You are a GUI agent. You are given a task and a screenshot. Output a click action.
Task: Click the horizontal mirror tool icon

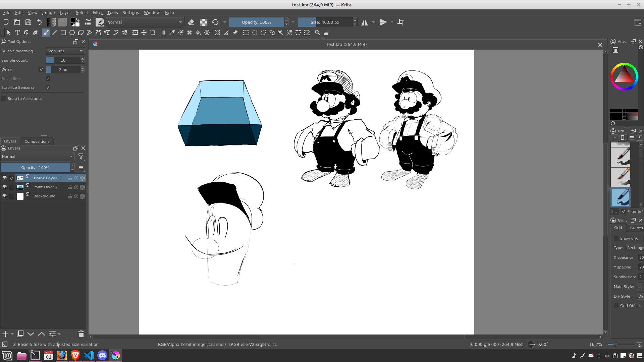tap(365, 22)
